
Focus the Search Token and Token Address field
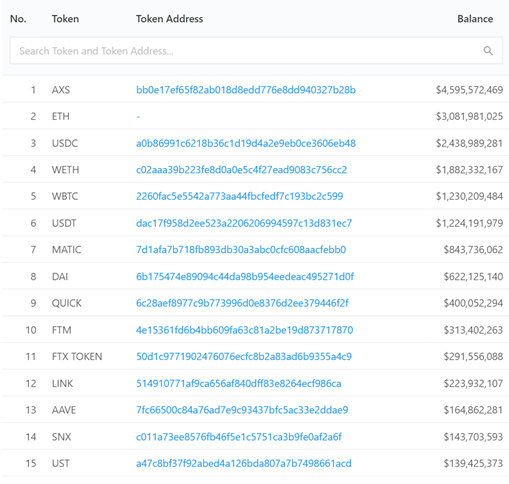coord(256,51)
